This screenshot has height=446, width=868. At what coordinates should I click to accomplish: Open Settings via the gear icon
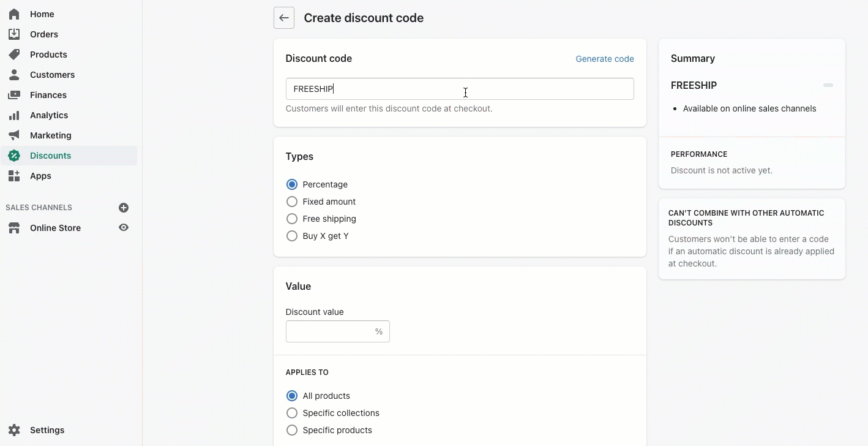tap(14, 429)
